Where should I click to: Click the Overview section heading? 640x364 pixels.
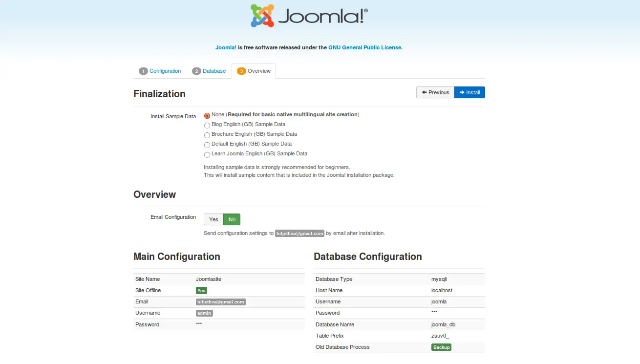pos(154,194)
